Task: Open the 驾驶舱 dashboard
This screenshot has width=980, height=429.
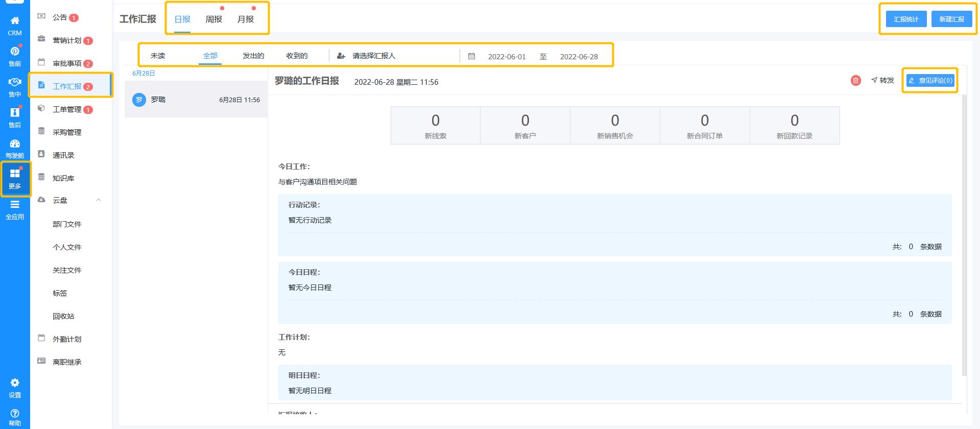Action: pos(15,149)
